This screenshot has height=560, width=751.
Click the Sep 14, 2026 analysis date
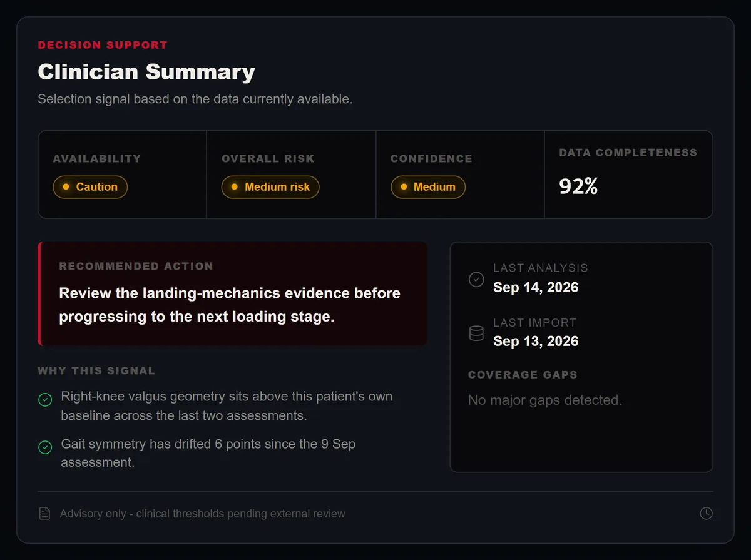(x=536, y=287)
